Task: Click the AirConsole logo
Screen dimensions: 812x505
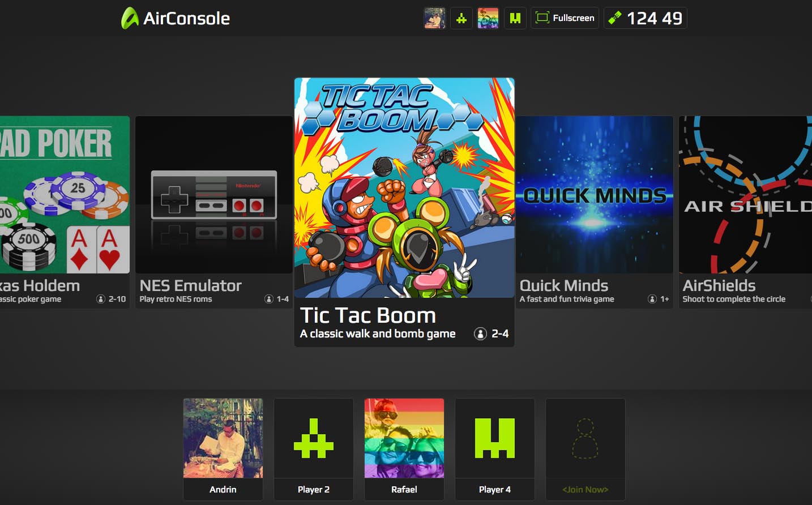Action: 176,18
